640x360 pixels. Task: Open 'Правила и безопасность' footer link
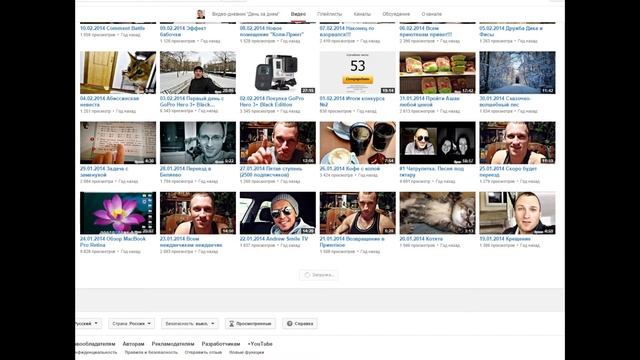[151, 352]
